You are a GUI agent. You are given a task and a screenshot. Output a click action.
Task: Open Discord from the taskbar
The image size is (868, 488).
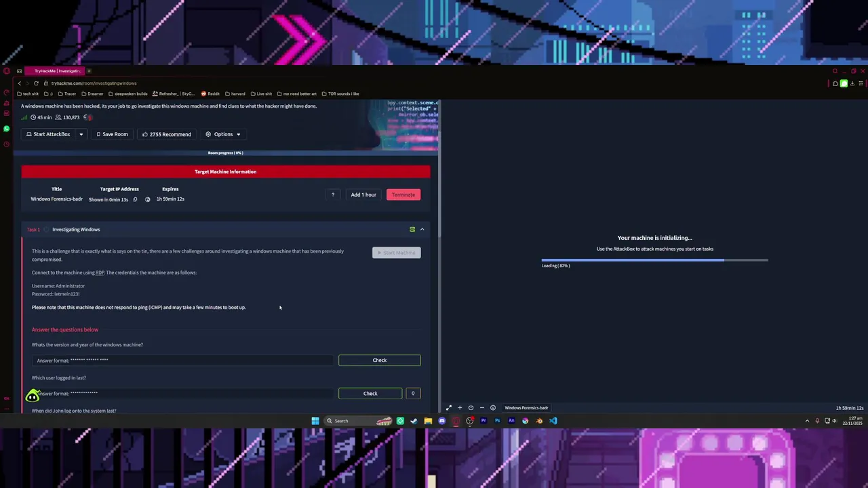pos(441,421)
